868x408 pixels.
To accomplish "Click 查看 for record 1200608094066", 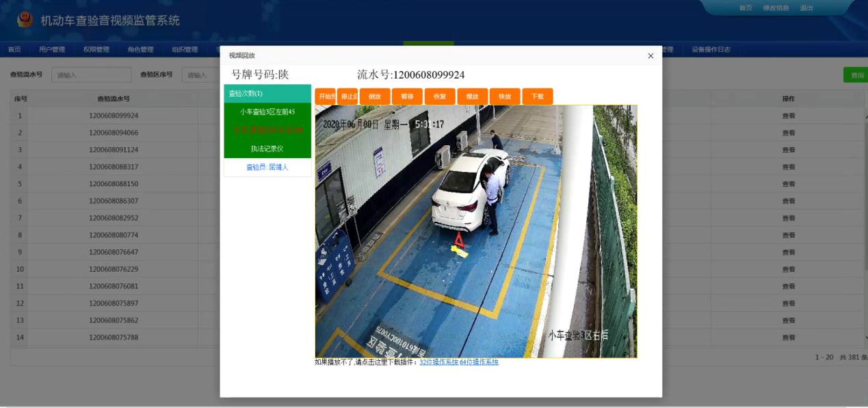I will tap(788, 133).
